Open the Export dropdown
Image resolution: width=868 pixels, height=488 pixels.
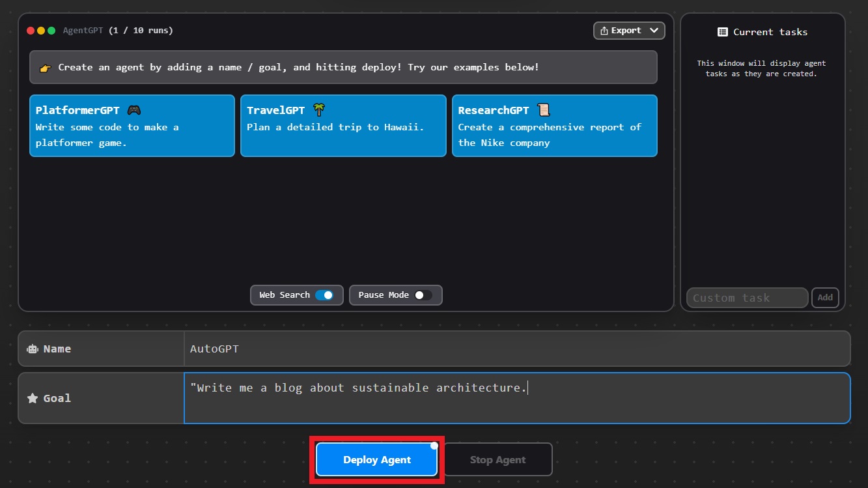point(629,31)
